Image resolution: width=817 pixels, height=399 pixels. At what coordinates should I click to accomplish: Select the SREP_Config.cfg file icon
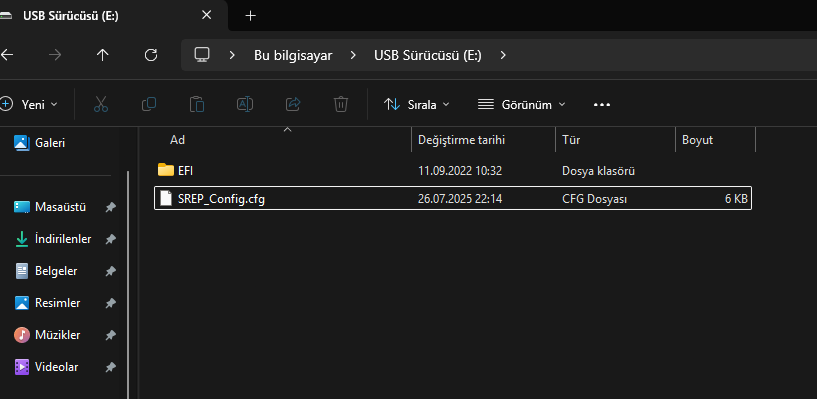coord(166,198)
